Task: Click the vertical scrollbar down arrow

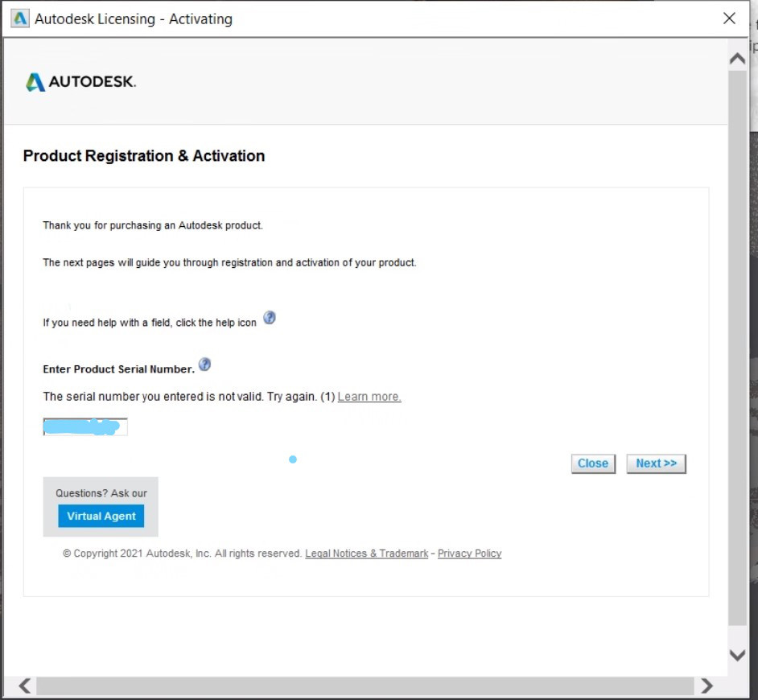Action: 737,655
